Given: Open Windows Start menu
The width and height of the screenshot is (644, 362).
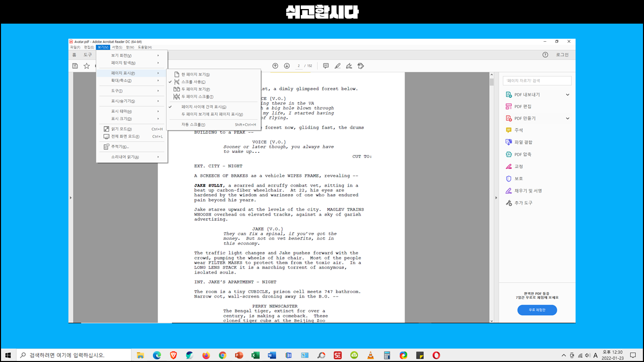Looking at the screenshot, I should pos(8,355).
